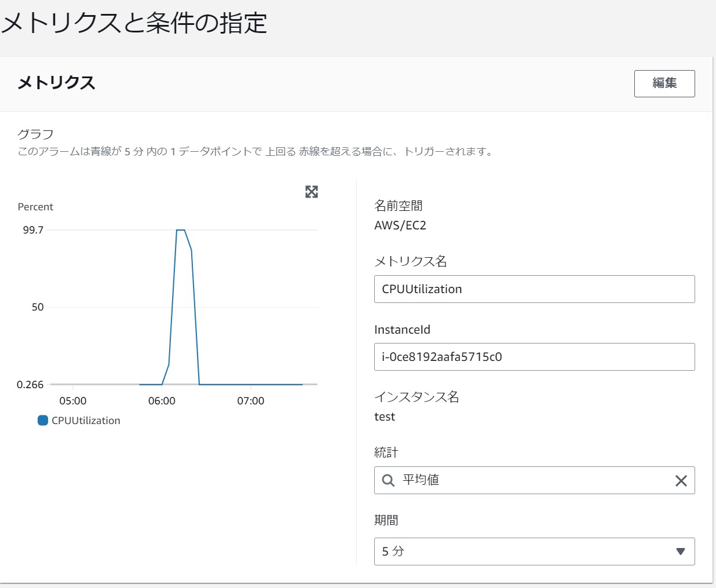Click the dropdown caret on the 期間 selector
716x588 pixels.
point(682,552)
